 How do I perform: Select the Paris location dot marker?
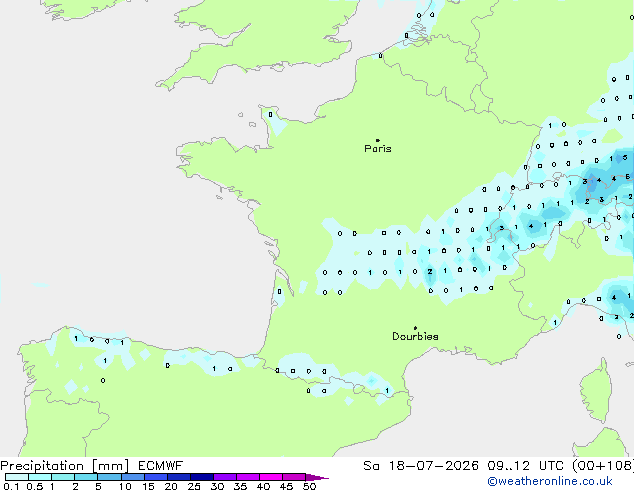(378, 140)
